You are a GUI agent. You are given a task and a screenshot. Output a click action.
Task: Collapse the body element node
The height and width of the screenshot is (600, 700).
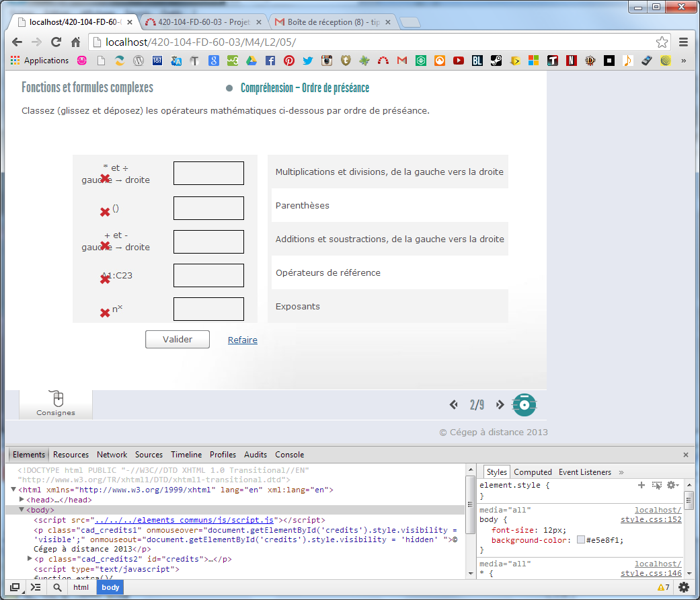pyautogui.click(x=21, y=510)
